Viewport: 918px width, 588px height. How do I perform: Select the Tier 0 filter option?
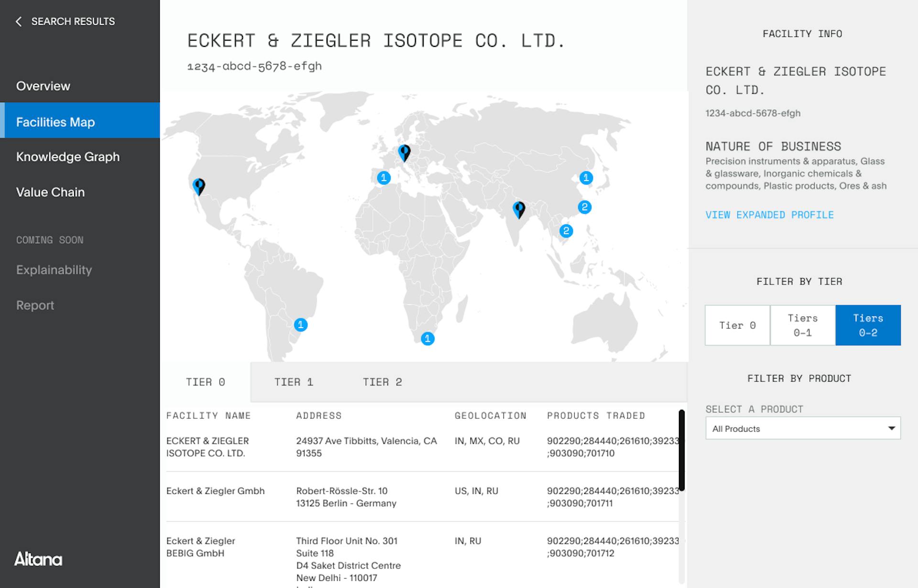[x=737, y=326]
